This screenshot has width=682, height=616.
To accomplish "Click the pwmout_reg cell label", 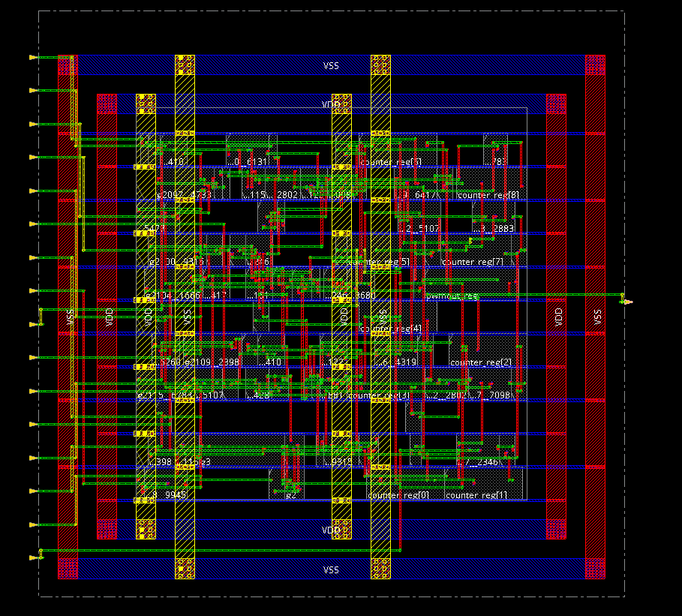I will (452, 296).
